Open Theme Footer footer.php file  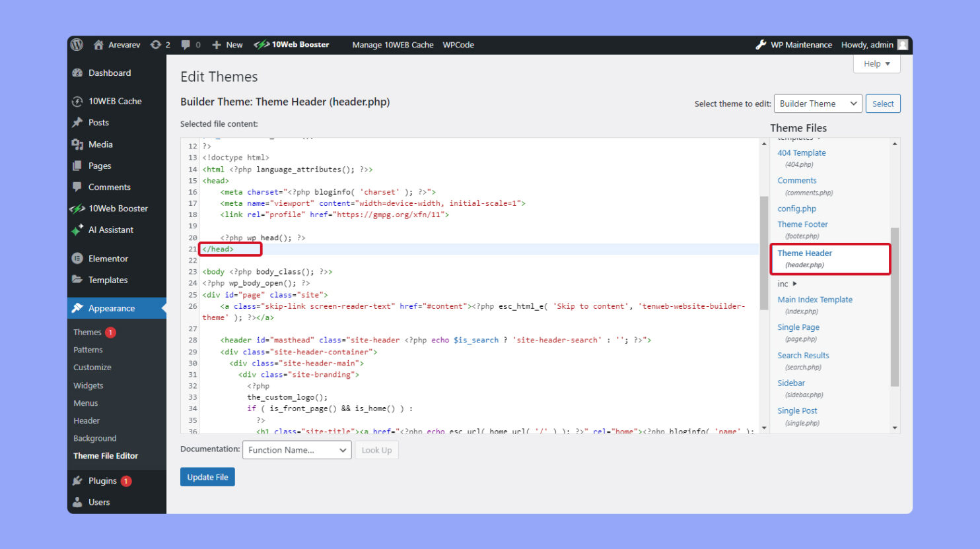tap(802, 224)
